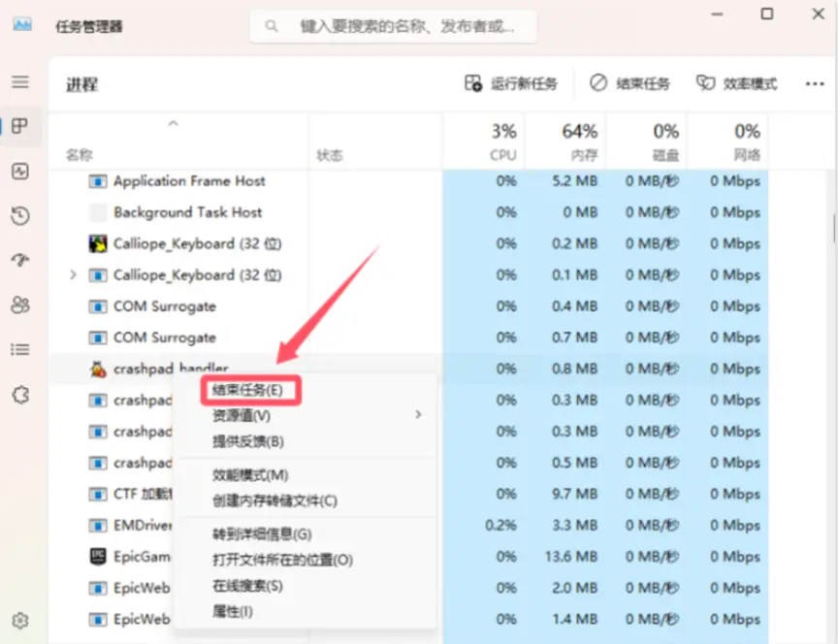Click the EMDriver process icon
The image size is (838, 644).
[x=97, y=526]
